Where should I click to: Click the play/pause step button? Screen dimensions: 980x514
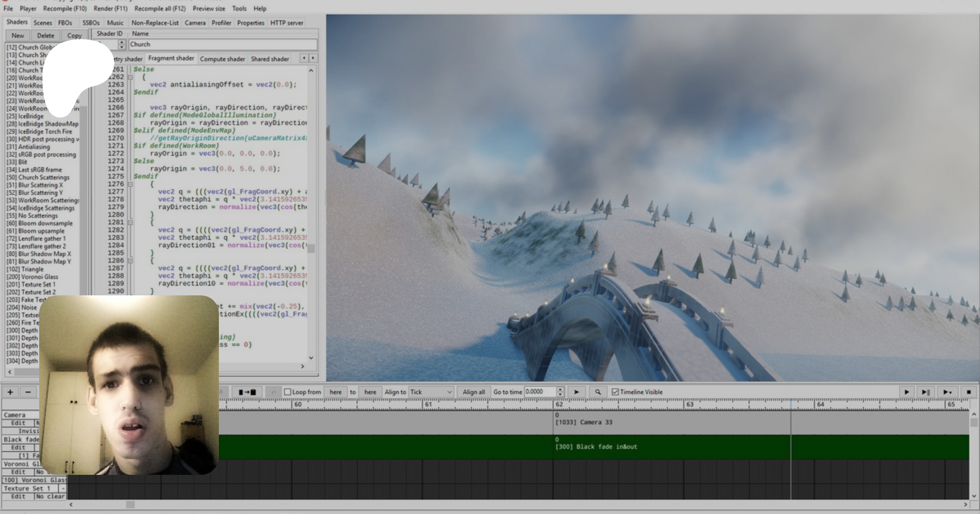click(925, 392)
